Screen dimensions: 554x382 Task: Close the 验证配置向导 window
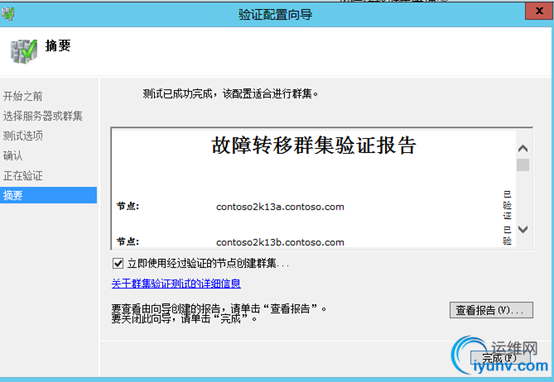click(539, 11)
